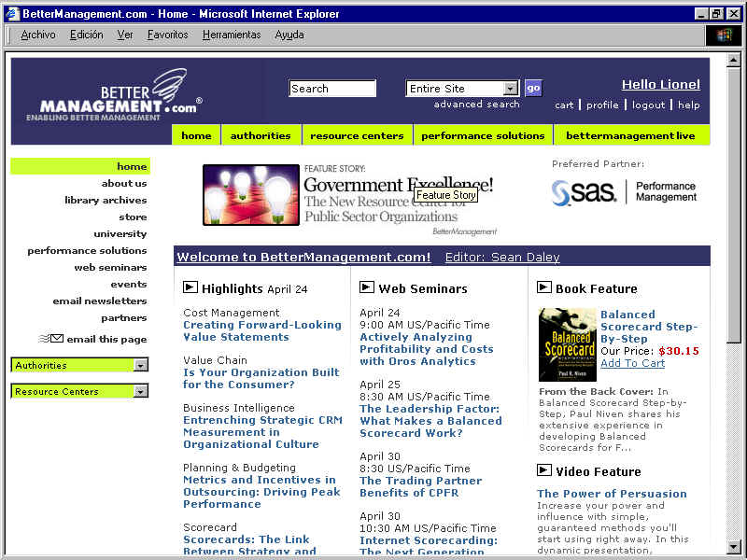
Task: Open the Balanced Scorecard book cover image
Action: coord(567,344)
